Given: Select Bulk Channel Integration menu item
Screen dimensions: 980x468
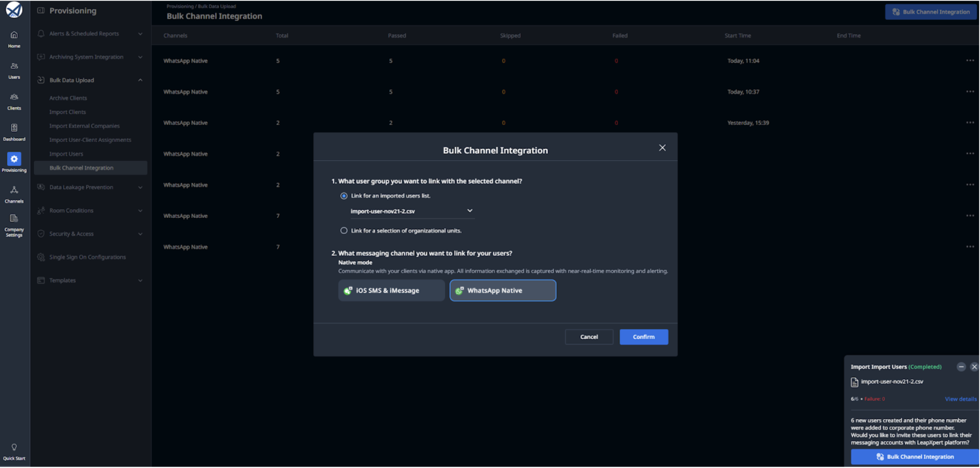Looking at the screenshot, I should coord(91,168).
